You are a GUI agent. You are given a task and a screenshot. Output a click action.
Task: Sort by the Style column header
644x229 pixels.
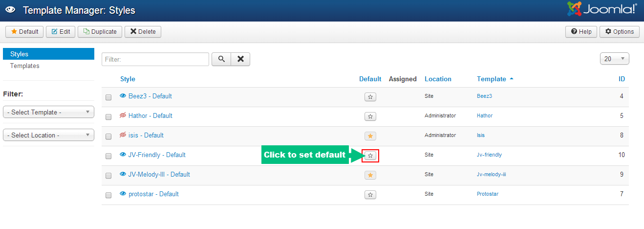click(x=128, y=79)
